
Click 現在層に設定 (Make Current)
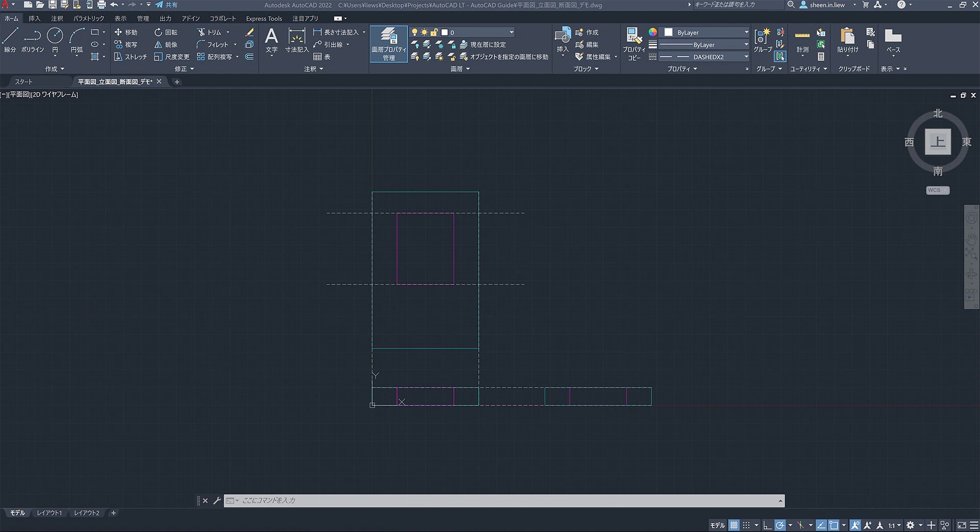(x=483, y=44)
